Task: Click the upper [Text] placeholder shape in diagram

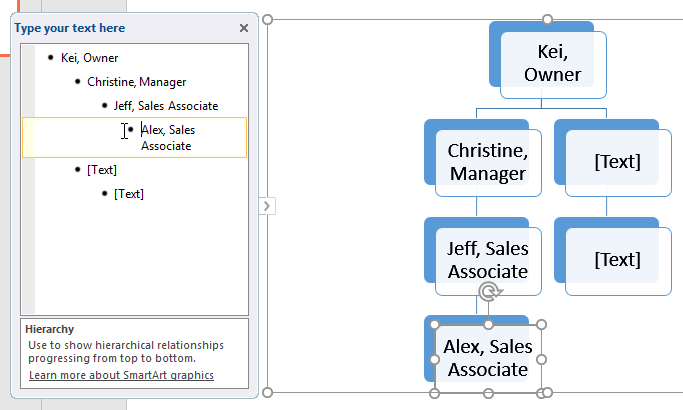Action: [617, 161]
